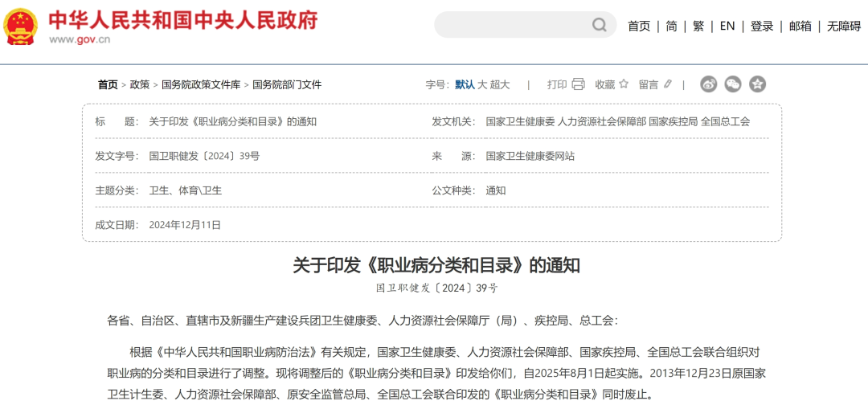This screenshot has width=868, height=409.
Task: Click source value 国家卫生健康委网站
Action: click(530, 156)
